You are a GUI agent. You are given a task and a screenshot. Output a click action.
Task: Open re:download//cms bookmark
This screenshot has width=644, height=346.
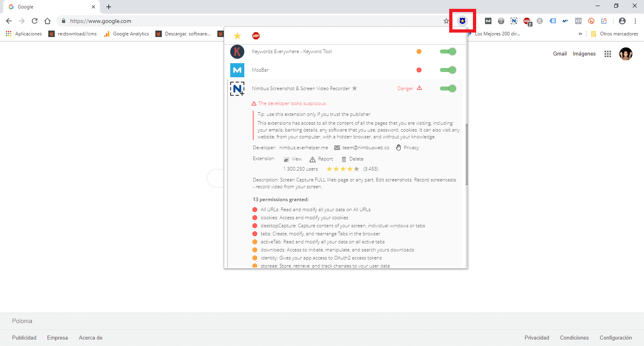[72, 34]
